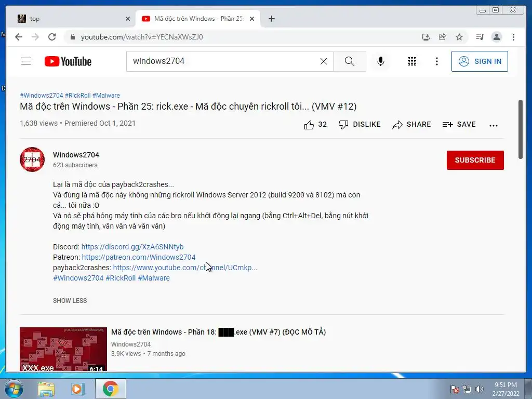Open YouTube settings three-dot menu
Screen dimensions: 532x399
point(436,61)
